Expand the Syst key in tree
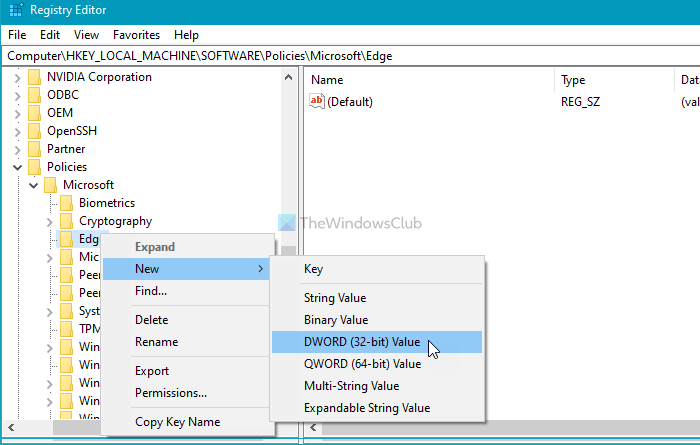This screenshot has height=445, width=700. [50, 312]
